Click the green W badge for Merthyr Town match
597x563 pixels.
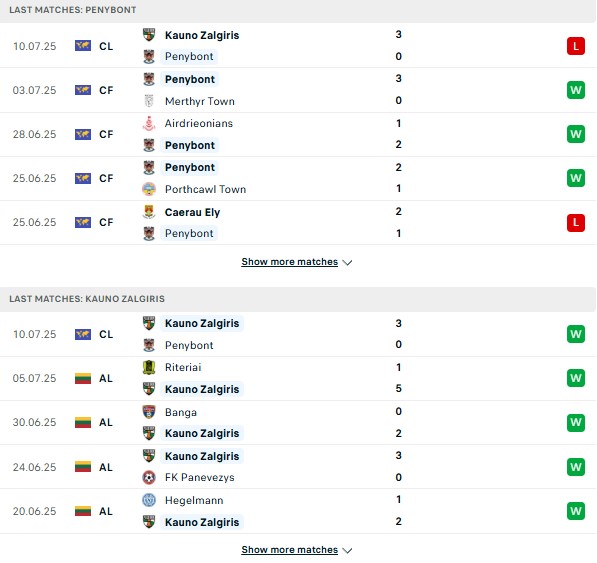(x=576, y=90)
